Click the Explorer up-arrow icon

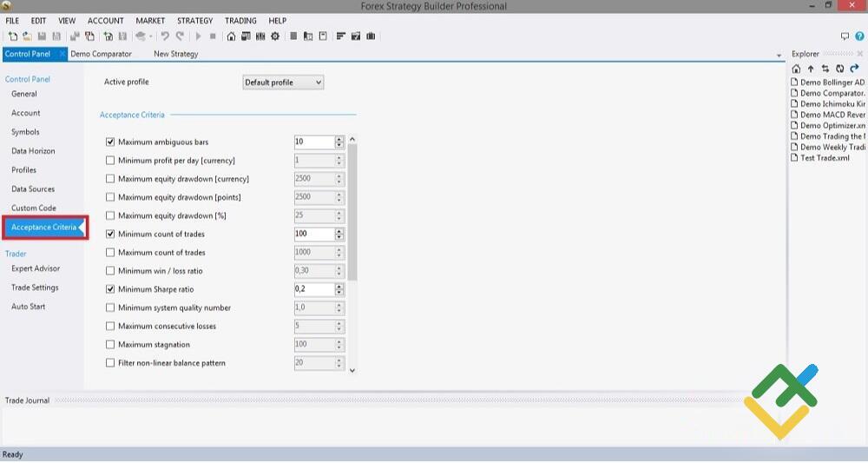tap(811, 69)
